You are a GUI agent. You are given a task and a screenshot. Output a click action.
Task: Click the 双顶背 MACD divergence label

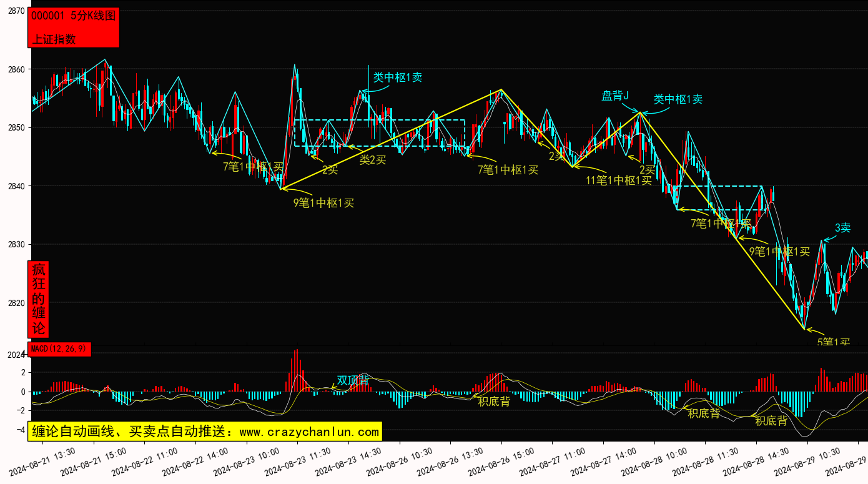[x=353, y=380]
